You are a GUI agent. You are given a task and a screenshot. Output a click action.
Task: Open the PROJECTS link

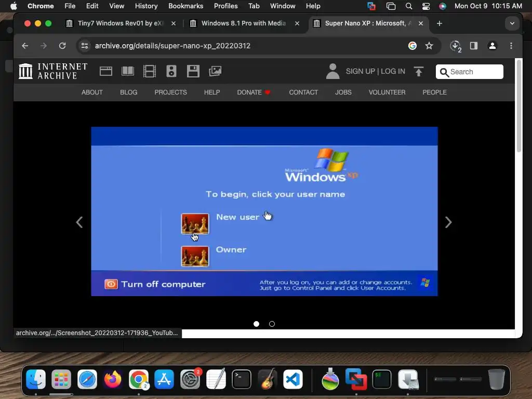click(170, 92)
